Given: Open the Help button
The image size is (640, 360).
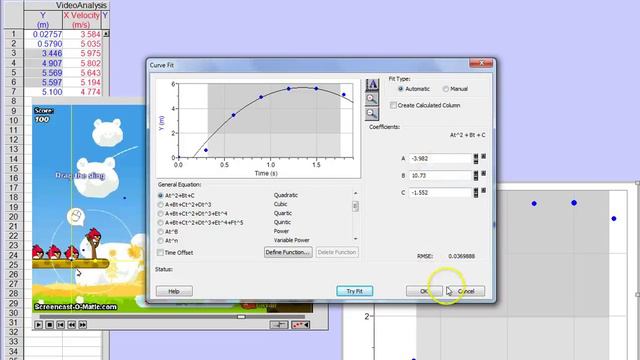Looking at the screenshot, I should click(x=174, y=291).
